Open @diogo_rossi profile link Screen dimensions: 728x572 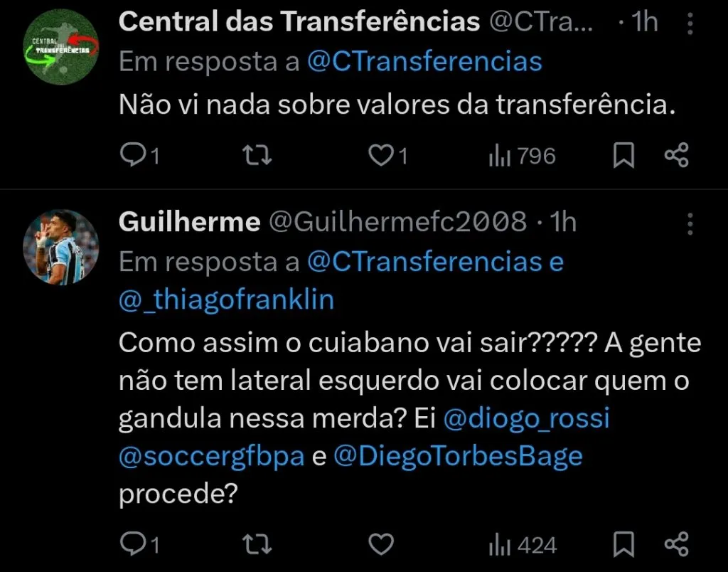click(527, 419)
